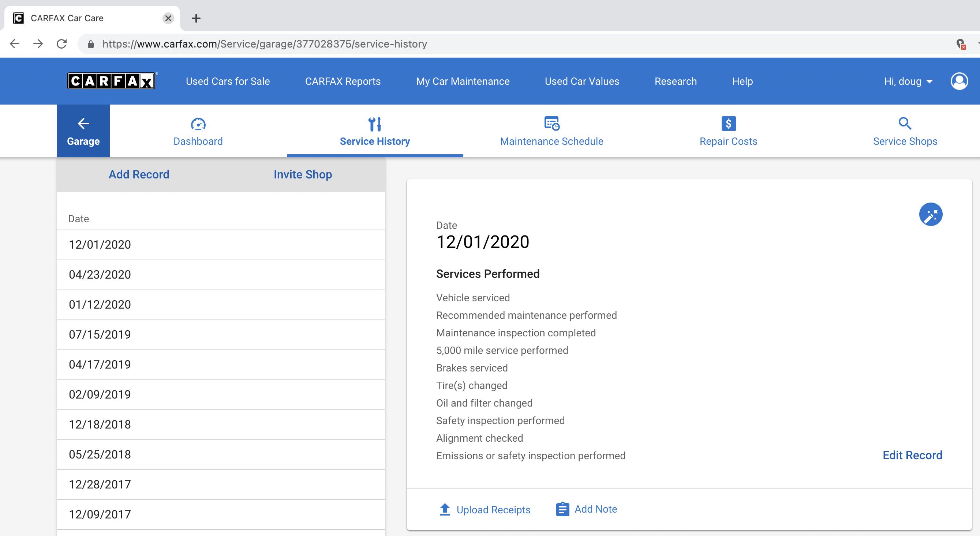Open CARFAX Reports menu

[x=343, y=81]
